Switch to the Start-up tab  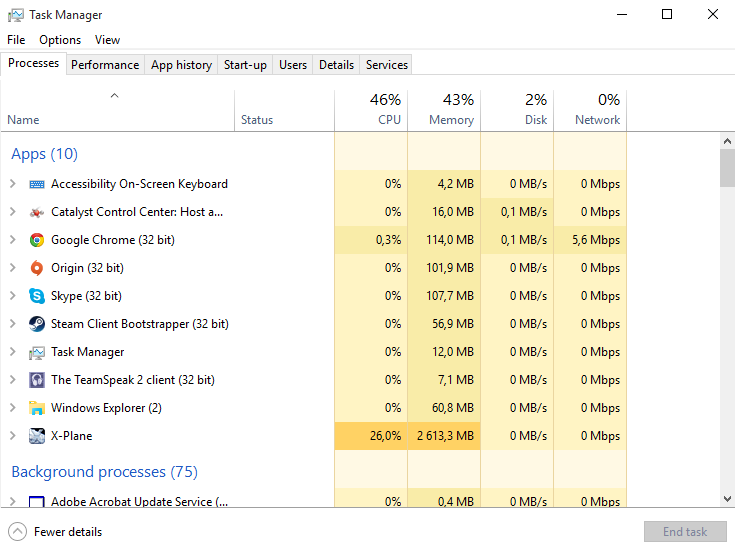click(245, 65)
